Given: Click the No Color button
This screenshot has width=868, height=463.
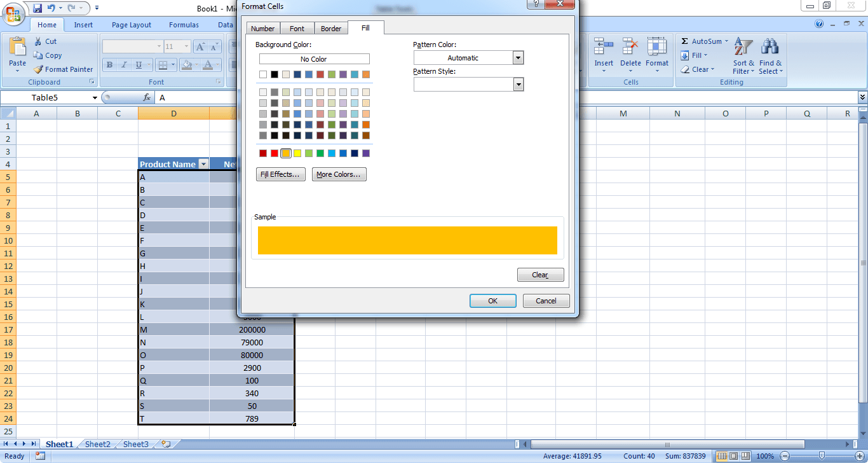Looking at the screenshot, I should tap(314, 59).
